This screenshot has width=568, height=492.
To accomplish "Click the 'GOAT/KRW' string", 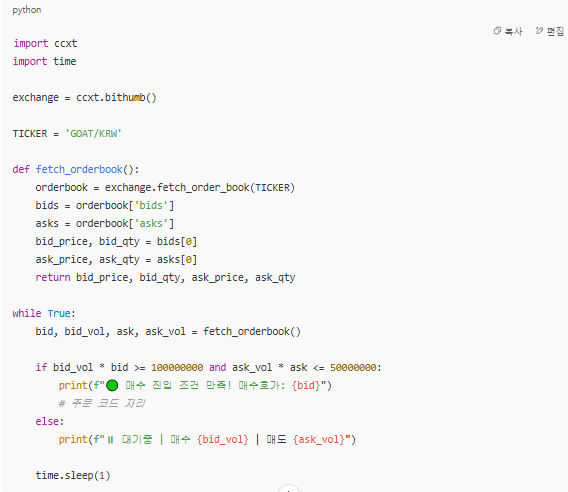I will click(93, 134).
